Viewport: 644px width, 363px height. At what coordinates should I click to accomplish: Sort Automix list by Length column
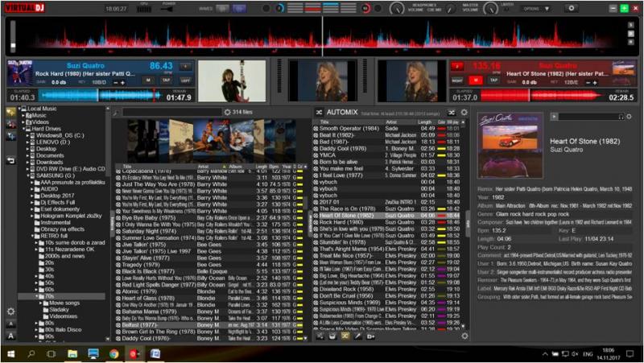click(x=425, y=122)
